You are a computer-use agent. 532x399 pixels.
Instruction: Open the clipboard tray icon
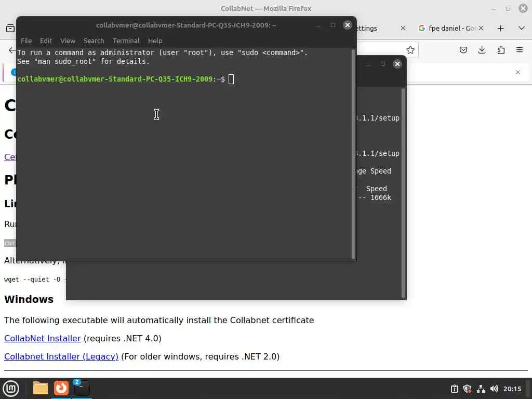coord(454,389)
